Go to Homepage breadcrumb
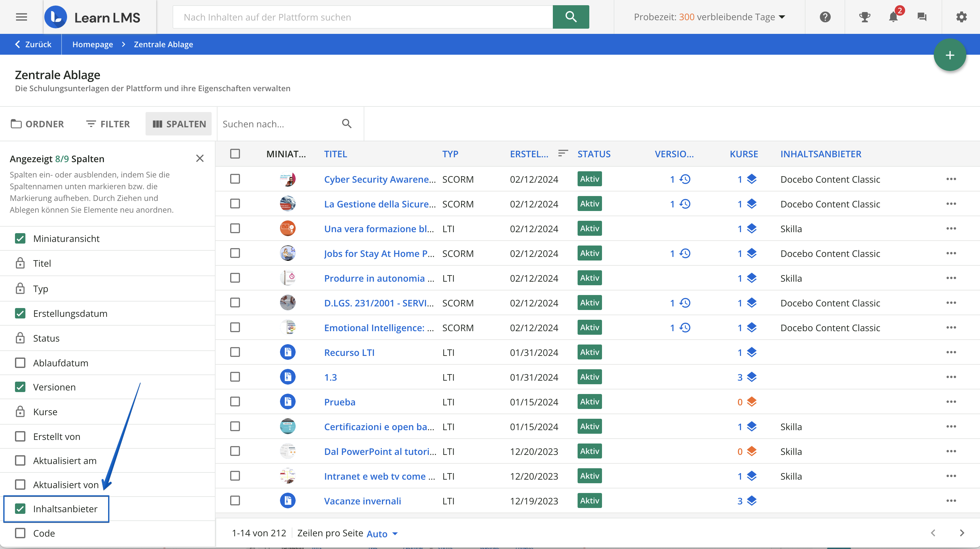This screenshot has height=549, width=980. pos(92,44)
